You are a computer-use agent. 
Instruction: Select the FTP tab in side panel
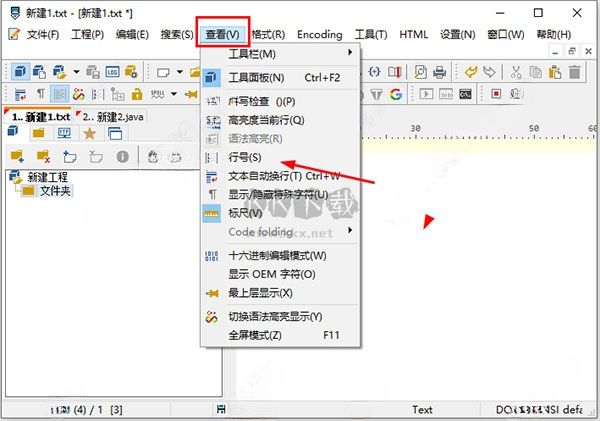[x=64, y=133]
